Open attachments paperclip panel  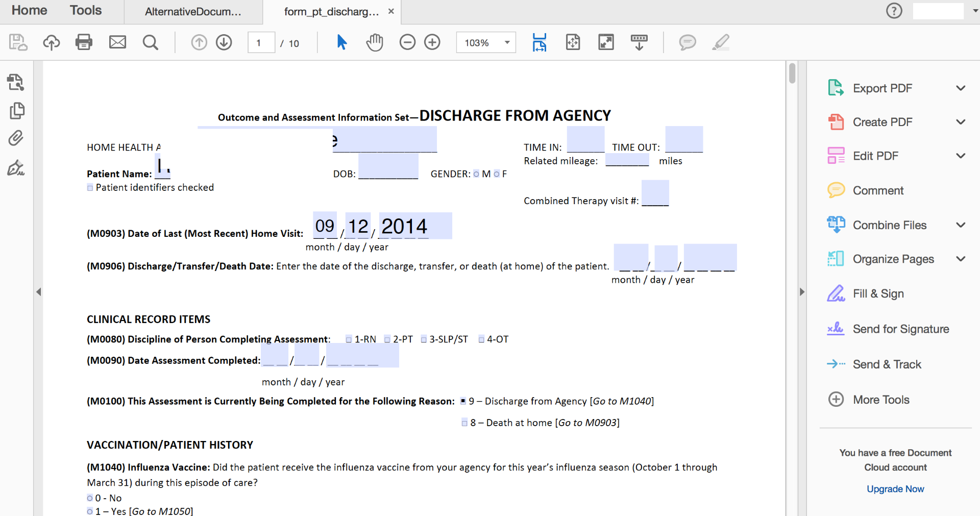16,138
